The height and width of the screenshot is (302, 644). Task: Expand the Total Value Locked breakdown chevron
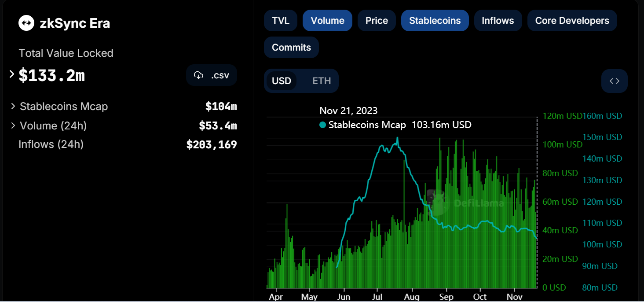coord(12,74)
